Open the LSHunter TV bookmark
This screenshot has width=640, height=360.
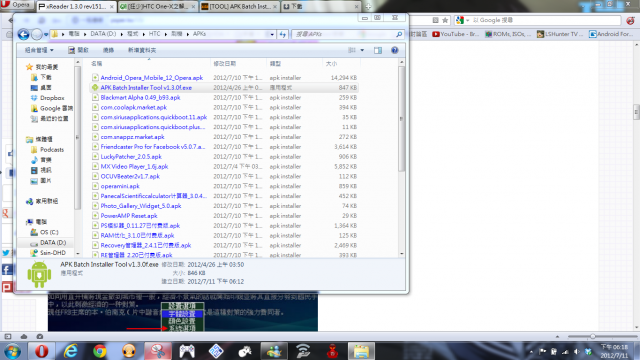pos(560,34)
